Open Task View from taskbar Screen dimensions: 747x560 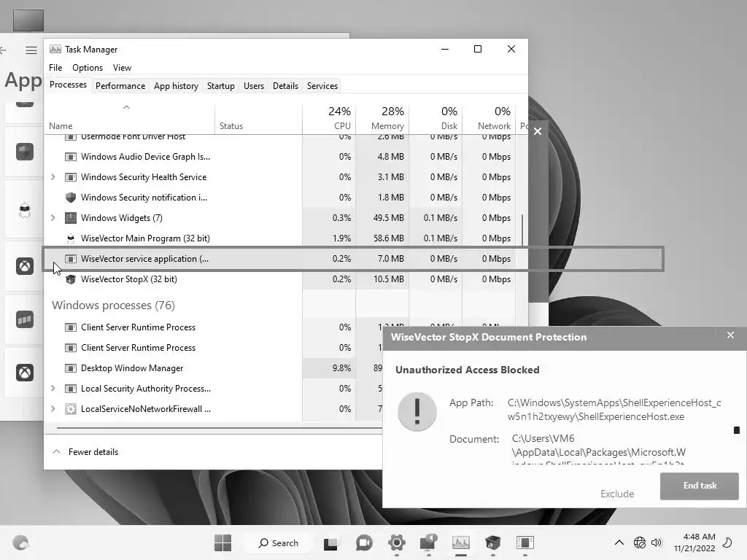pyautogui.click(x=330, y=543)
